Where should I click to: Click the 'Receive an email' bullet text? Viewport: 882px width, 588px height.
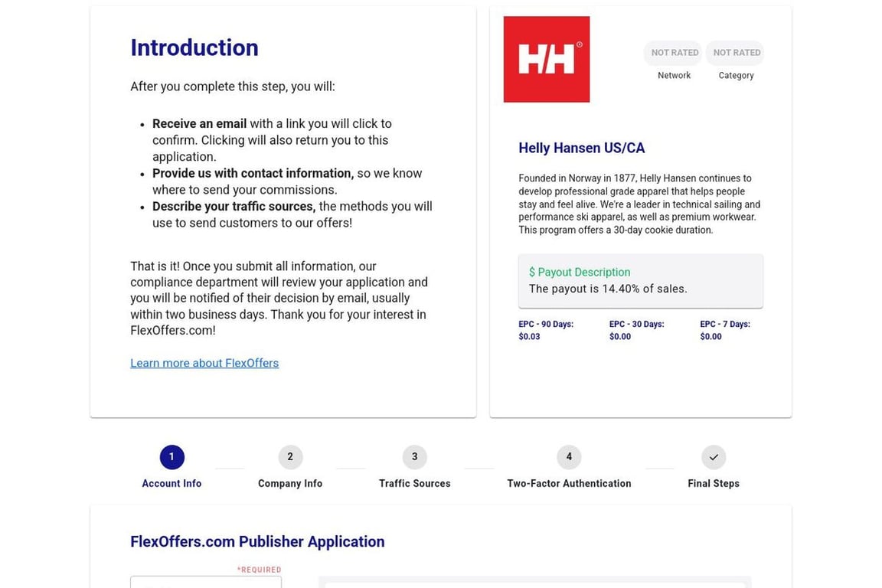click(x=199, y=124)
